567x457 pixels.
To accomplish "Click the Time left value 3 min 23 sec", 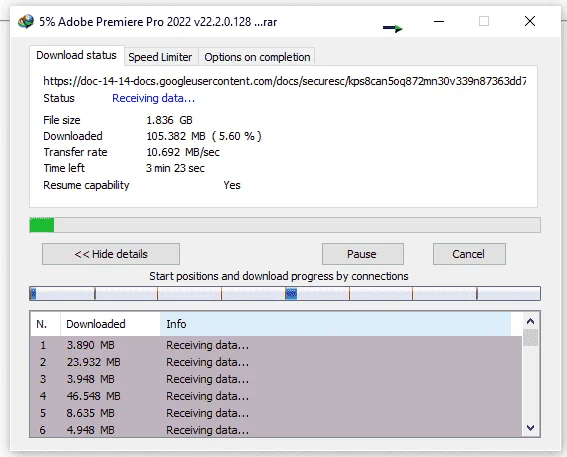I will (175, 168).
